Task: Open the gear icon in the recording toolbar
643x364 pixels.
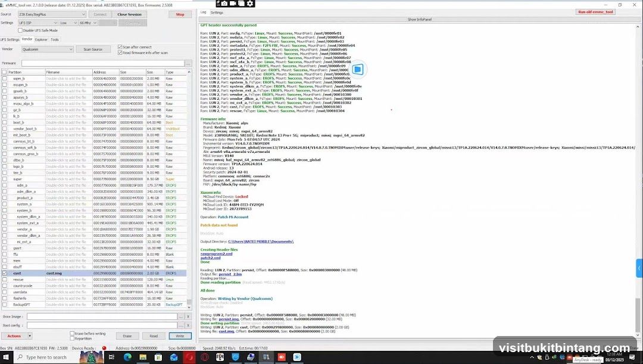Action: click(x=249, y=4)
